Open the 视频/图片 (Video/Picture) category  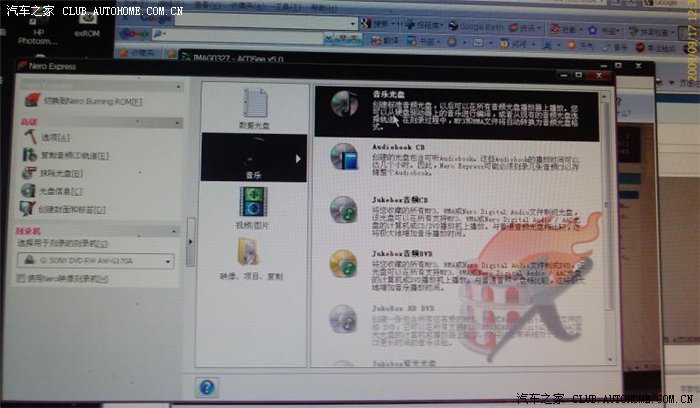pos(254,207)
